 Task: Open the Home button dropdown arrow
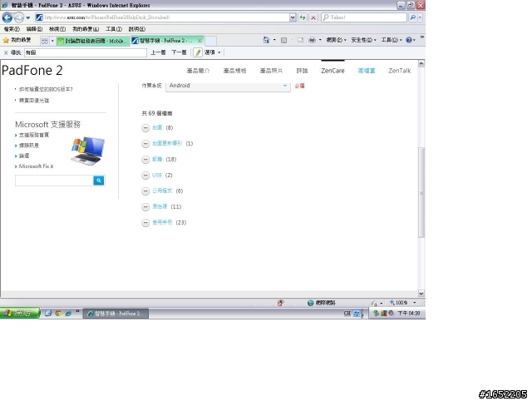274,40
